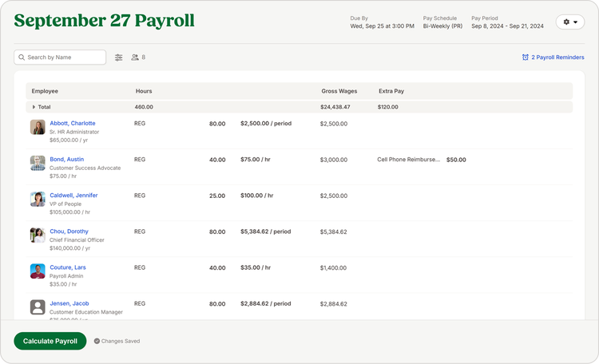
Task: Expand the Total row triangle
Action: pos(34,107)
